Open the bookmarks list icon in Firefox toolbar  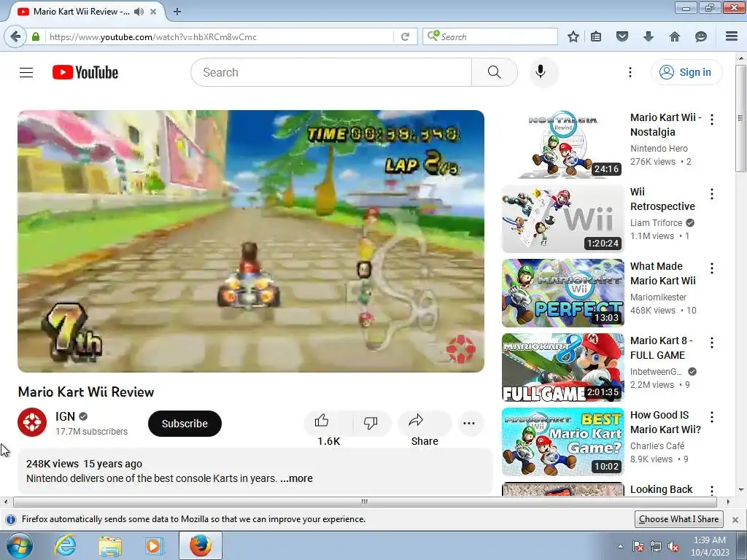click(596, 36)
